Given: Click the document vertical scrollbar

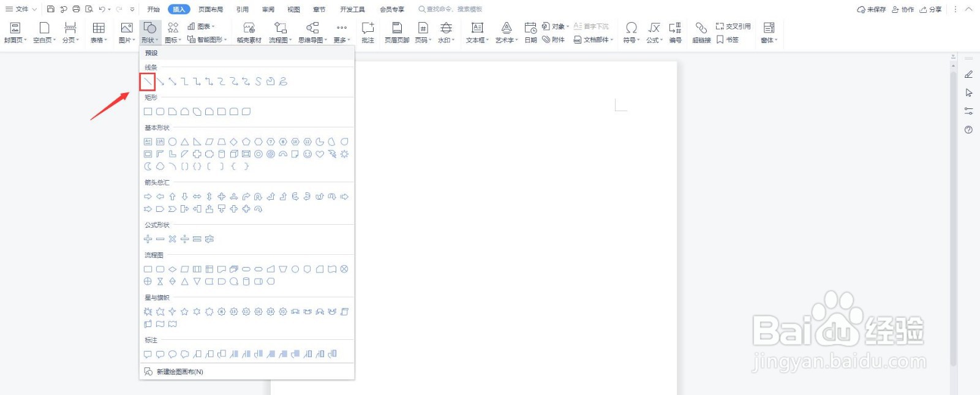Looking at the screenshot, I should click(953, 219).
